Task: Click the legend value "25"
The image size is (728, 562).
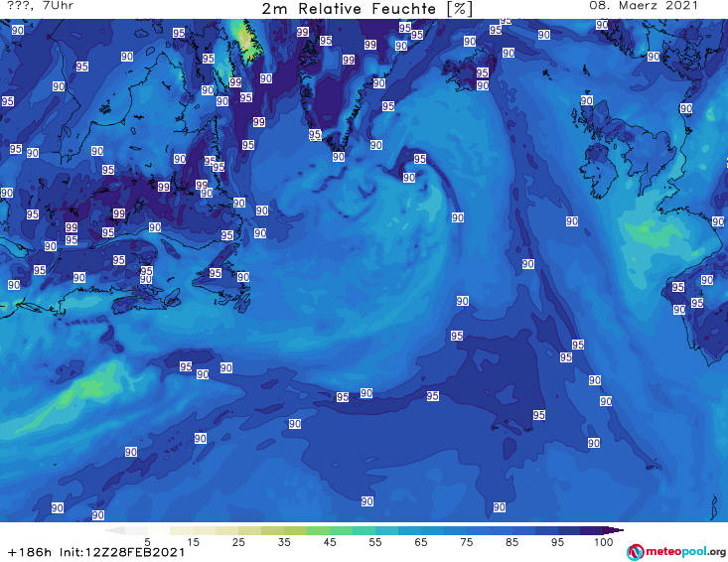Action: 238,542
